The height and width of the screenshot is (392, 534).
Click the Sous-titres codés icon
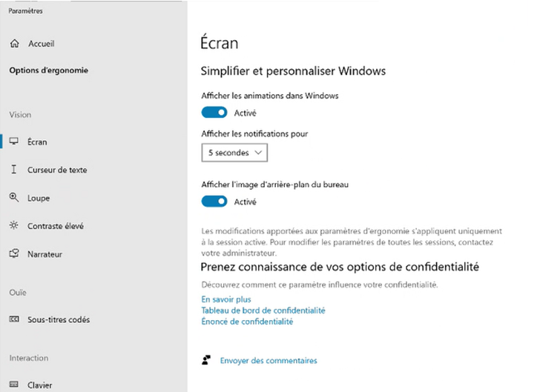click(x=14, y=319)
